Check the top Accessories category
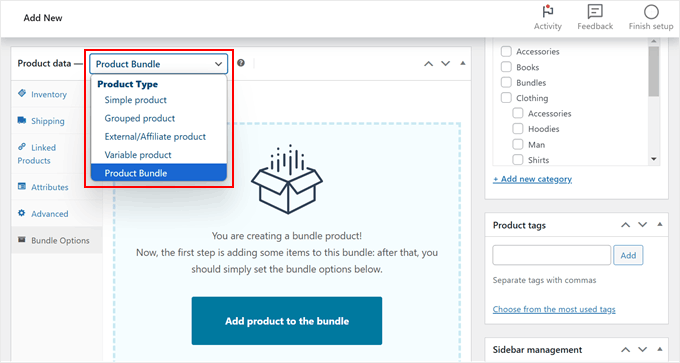The image size is (680, 363). (x=506, y=51)
